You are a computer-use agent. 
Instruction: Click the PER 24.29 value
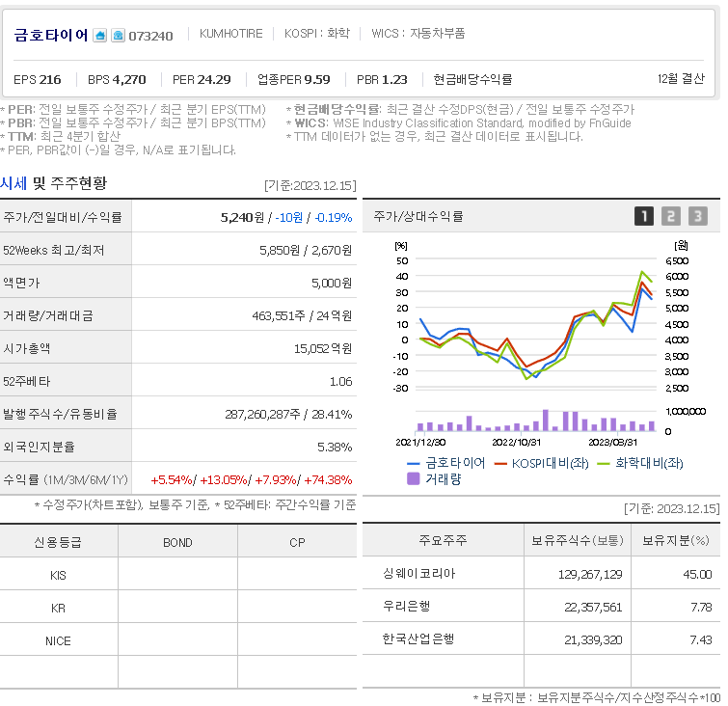202,79
